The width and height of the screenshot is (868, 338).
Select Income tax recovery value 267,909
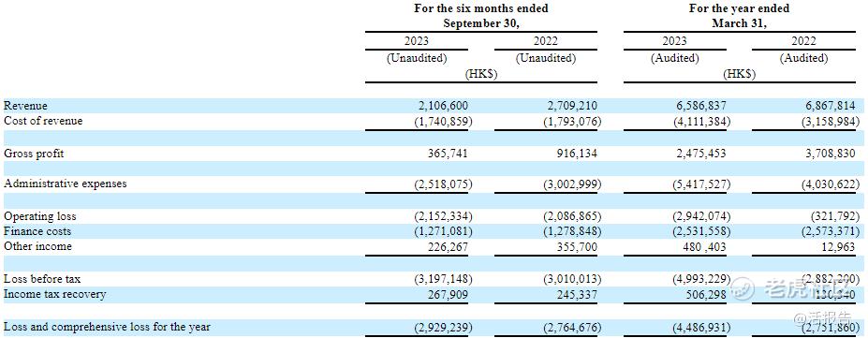447,294
